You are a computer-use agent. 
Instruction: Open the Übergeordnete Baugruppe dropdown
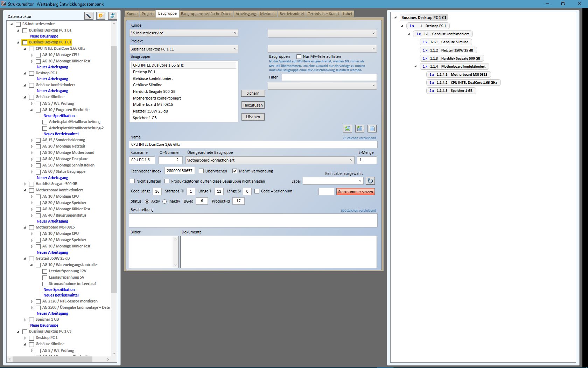[x=270, y=160]
